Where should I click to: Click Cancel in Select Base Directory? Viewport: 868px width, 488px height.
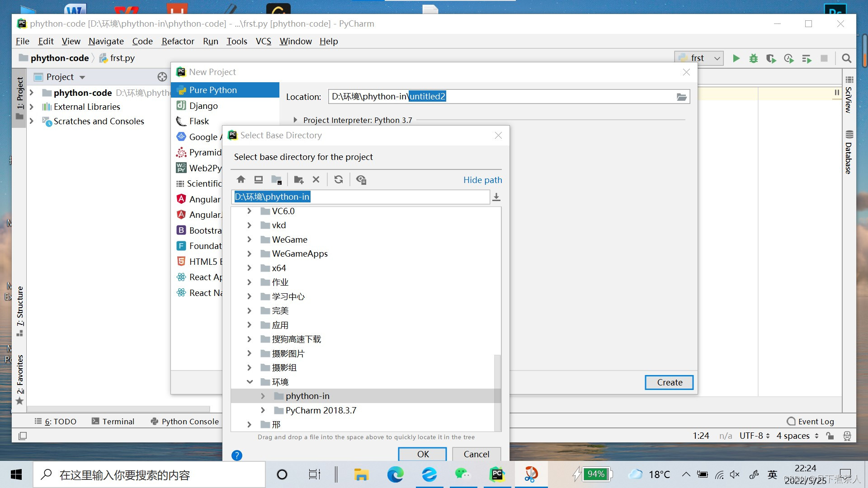tap(476, 454)
